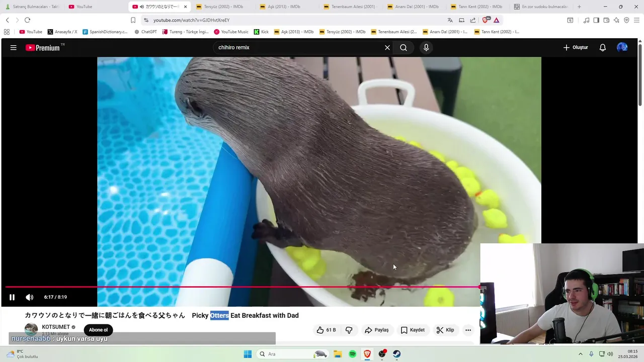
Task: Open the KOTSUMET channel avatar
Action: (31, 330)
